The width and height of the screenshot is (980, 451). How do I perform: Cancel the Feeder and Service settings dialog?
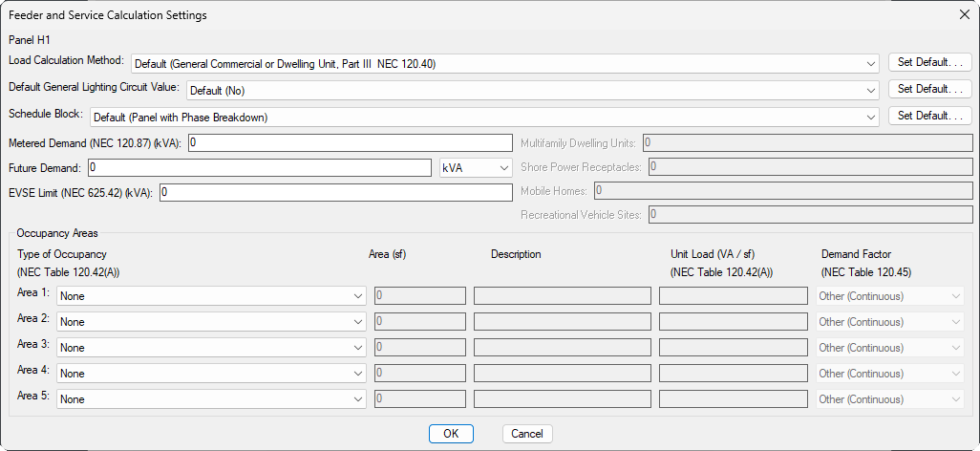click(527, 434)
